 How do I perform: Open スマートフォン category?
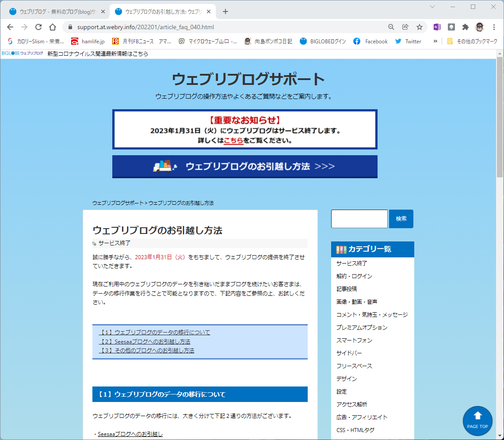(354, 341)
